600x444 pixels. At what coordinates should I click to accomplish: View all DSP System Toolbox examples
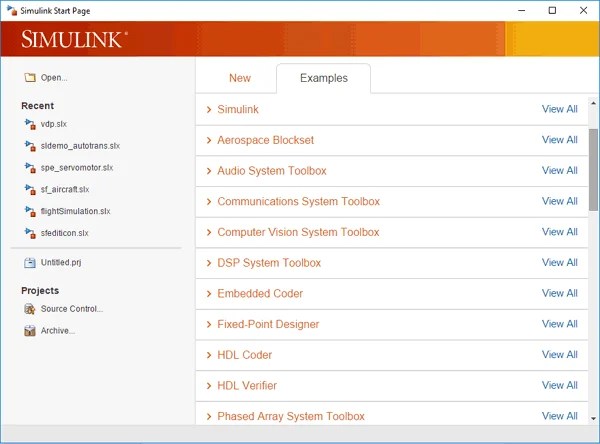(559, 263)
